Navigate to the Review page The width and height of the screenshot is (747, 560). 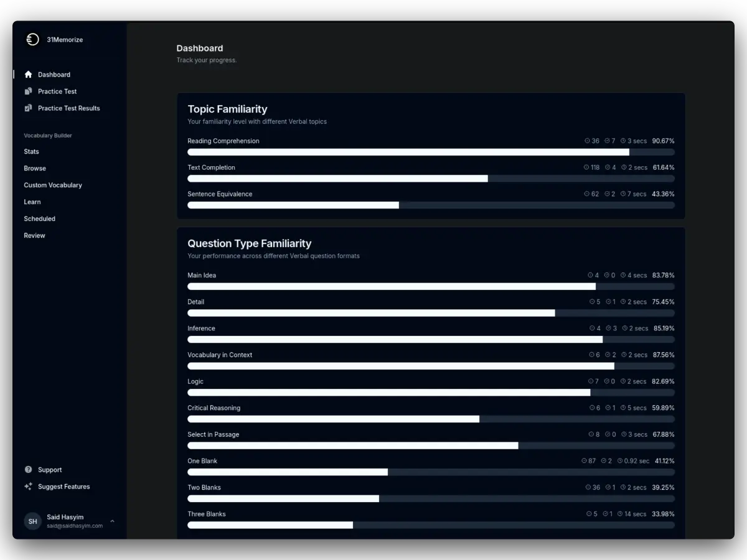tap(34, 236)
